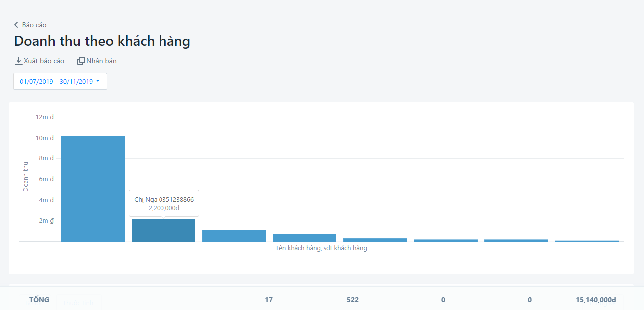Screen dimensions: 644x310
Task: Go back to the Báo cáo page
Action: tap(34, 25)
